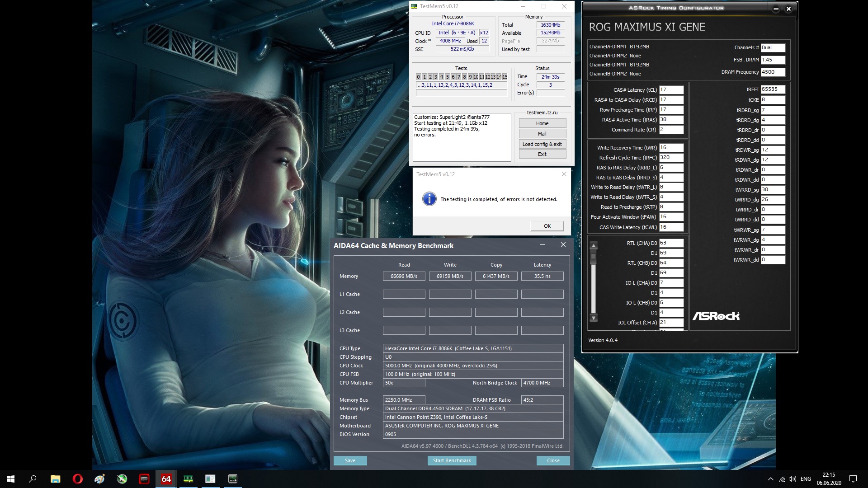Click the AIDA64 taskbar icon

166,479
